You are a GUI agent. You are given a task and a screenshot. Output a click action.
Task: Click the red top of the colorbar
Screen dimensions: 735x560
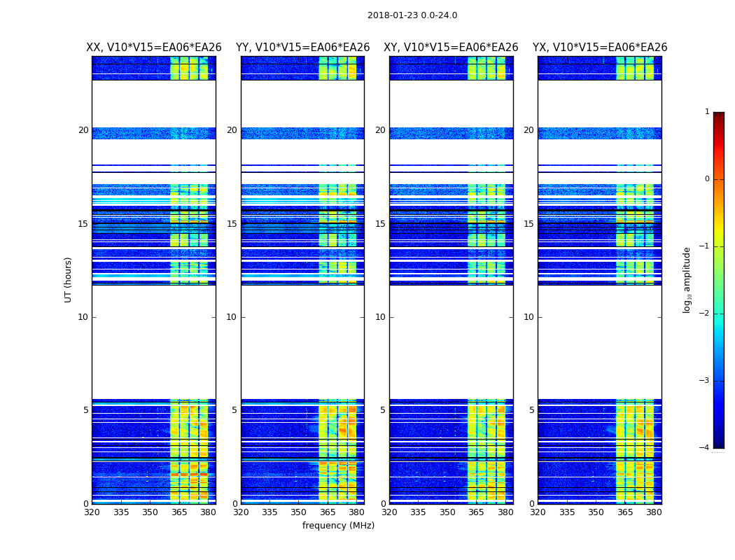click(718, 118)
